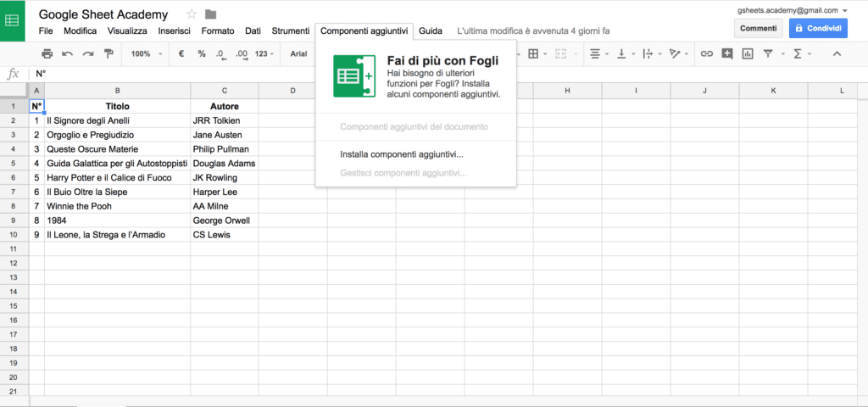Decrease decimal places
This screenshot has height=407, width=868.
[x=221, y=53]
